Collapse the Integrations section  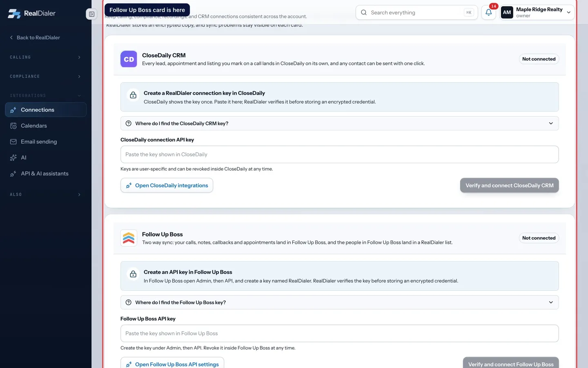pos(46,96)
